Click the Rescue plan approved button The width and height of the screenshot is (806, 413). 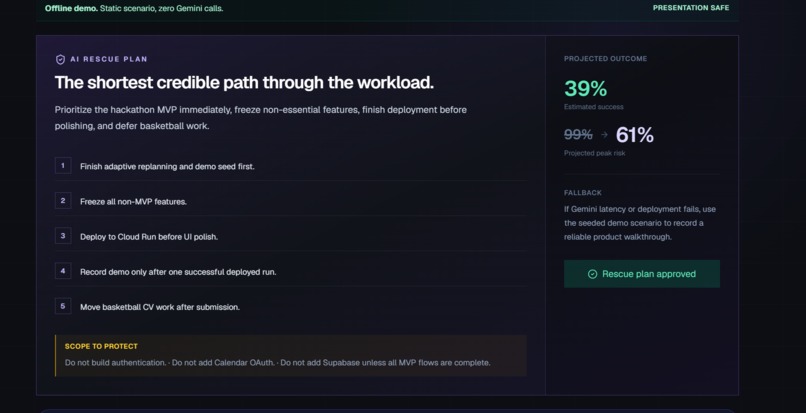pyautogui.click(x=642, y=274)
